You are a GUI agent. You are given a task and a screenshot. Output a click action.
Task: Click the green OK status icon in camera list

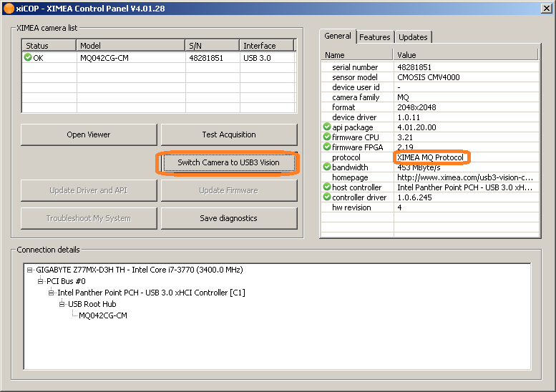[x=28, y=57]
